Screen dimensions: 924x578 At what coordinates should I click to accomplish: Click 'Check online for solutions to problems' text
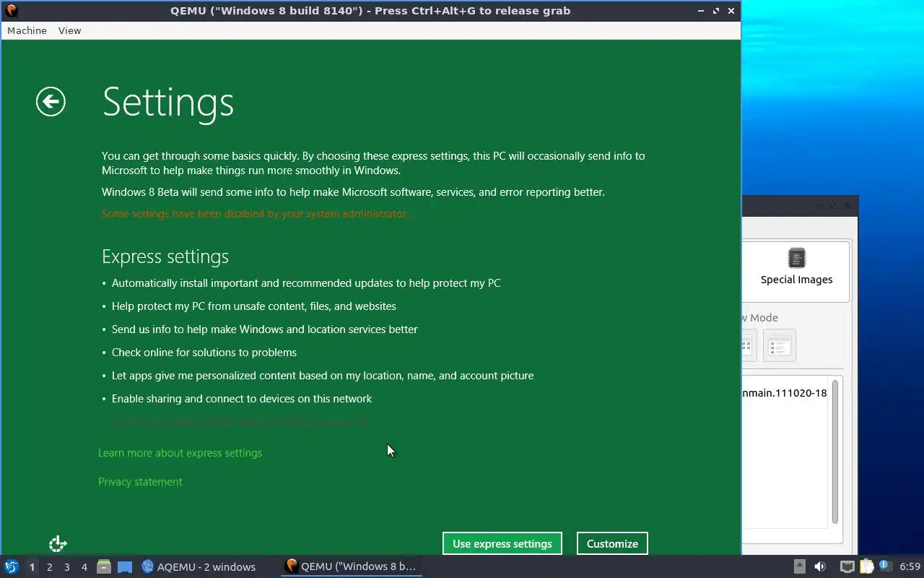(x=204, y=353)
